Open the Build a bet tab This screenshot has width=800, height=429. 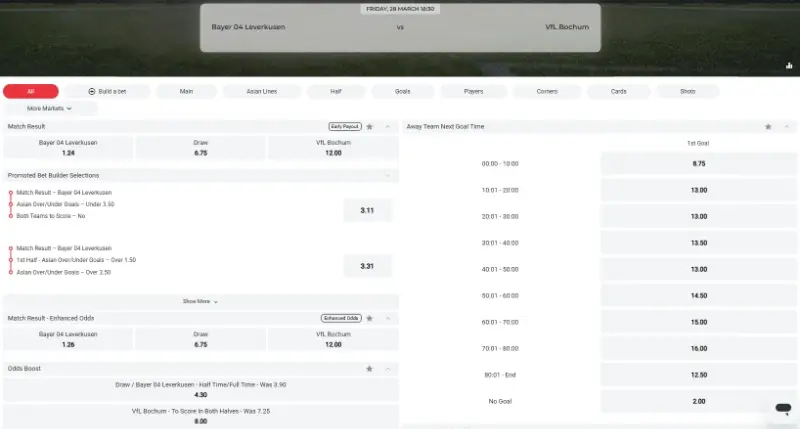[x=107, y=91]
